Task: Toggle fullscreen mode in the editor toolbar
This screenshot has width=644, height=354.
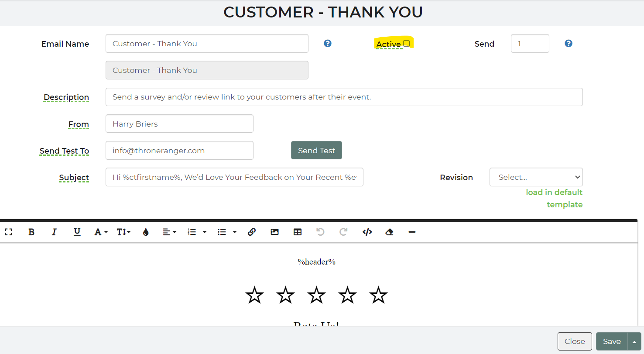Action: (x=8, y=232)
